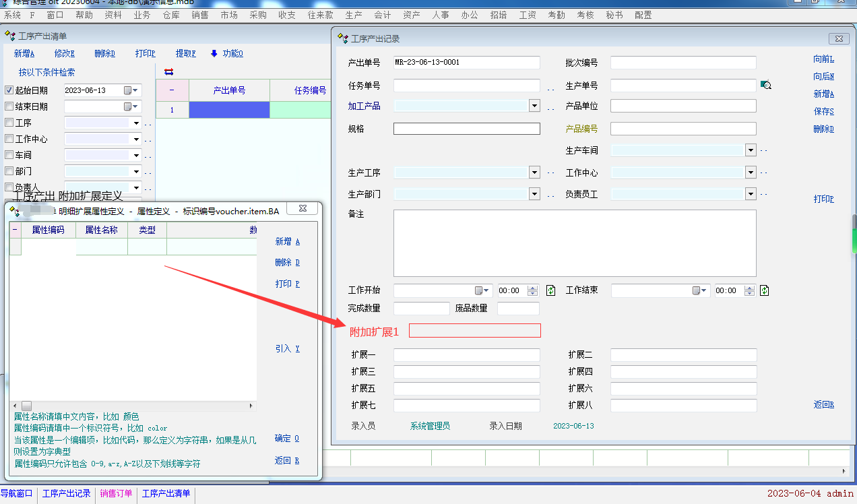857x504 pixels.
Task: Open the 生产车间 dropdown list
Action: coord(751,150)
